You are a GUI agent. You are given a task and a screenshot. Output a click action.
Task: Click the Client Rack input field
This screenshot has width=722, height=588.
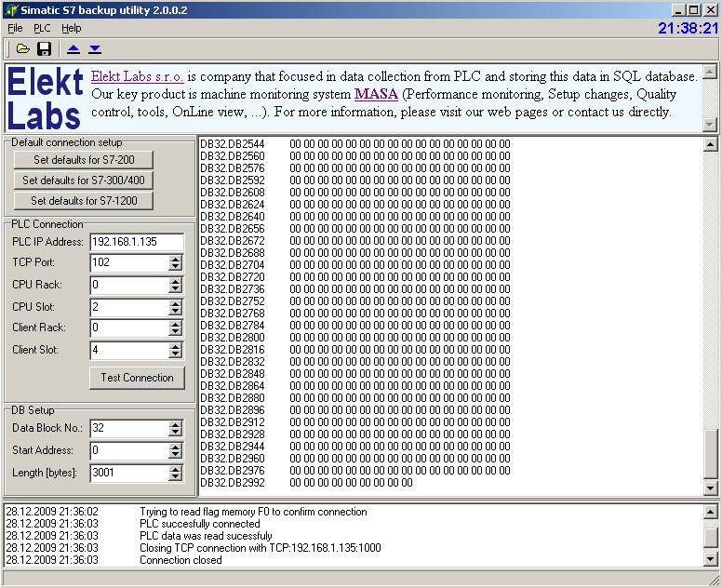(129, 327)
